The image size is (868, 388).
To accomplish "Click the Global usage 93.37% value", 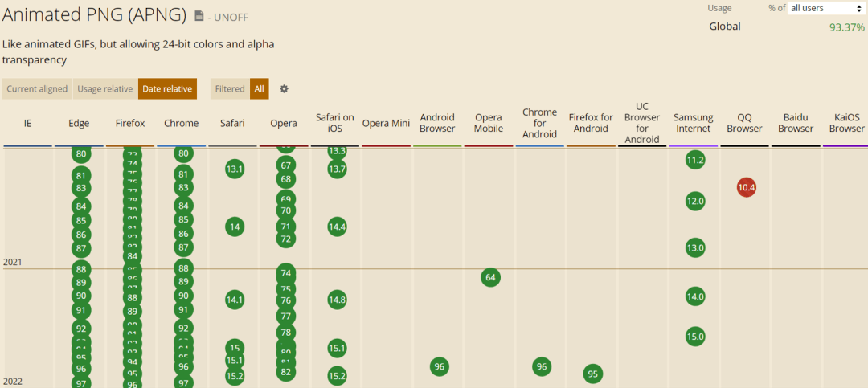I will coord(846,27).
